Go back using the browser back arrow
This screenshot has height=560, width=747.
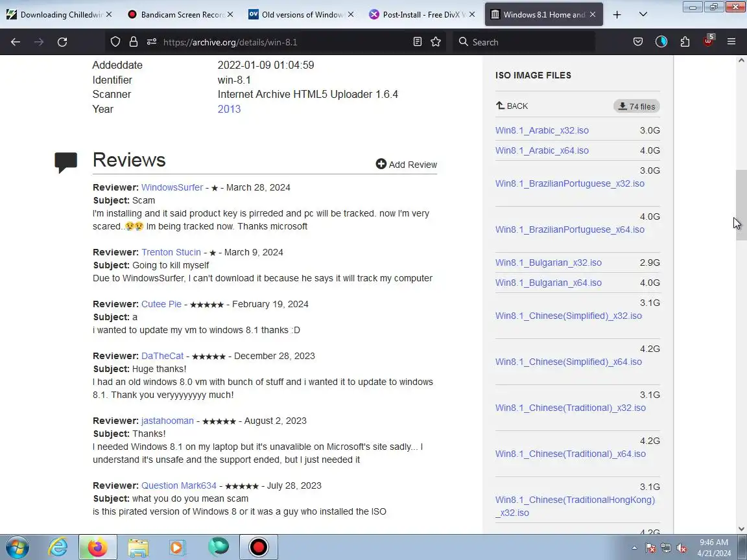point(16,42)
